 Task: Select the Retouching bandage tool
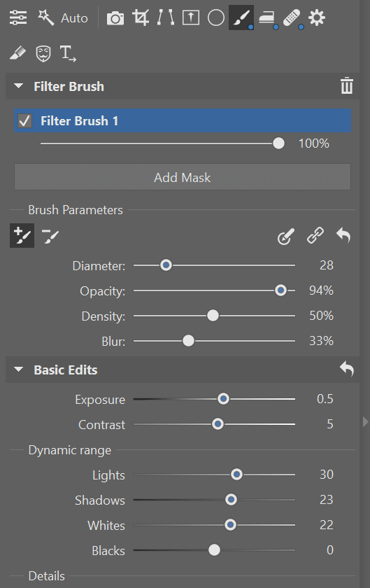292,17
